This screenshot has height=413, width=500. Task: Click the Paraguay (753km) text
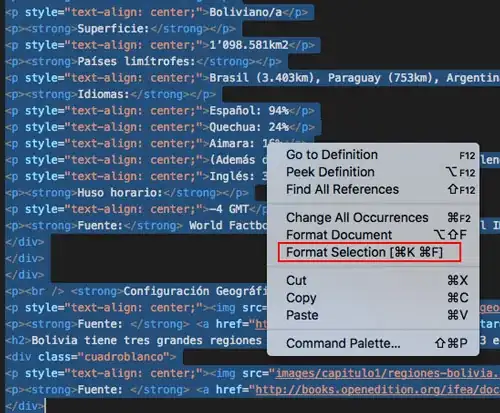point(381,78)
